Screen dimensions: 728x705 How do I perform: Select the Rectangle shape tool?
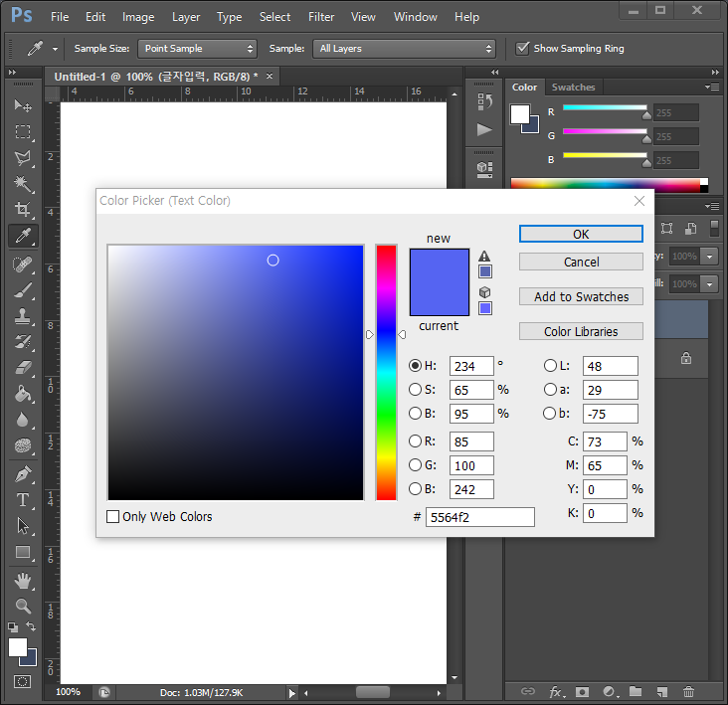pos(23,552)
